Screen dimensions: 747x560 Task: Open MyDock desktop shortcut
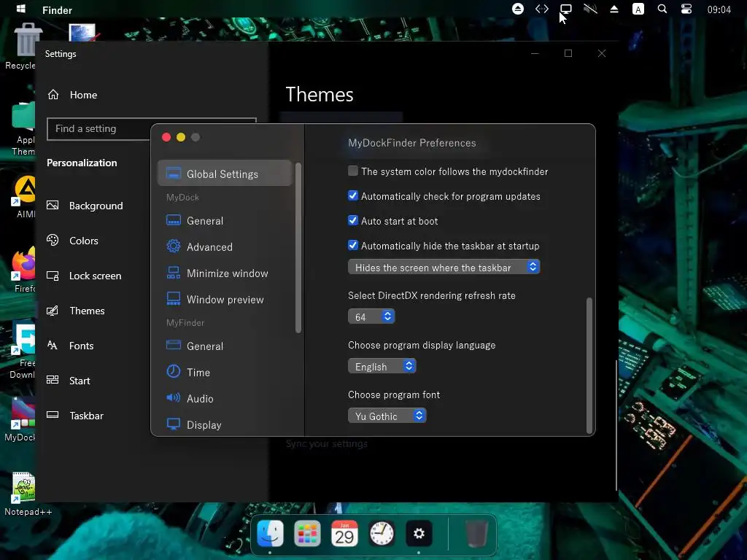point(20,419)
